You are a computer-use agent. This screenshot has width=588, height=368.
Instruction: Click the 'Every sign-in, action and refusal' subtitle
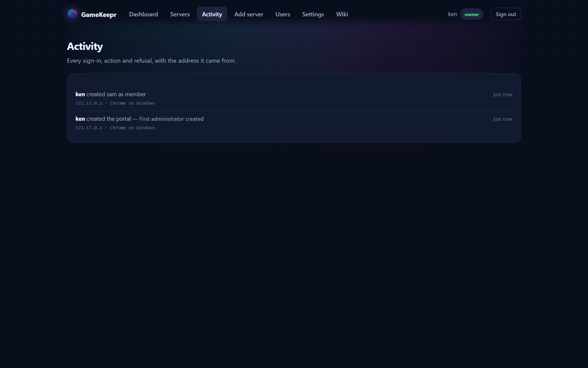[x=151, y=61]
